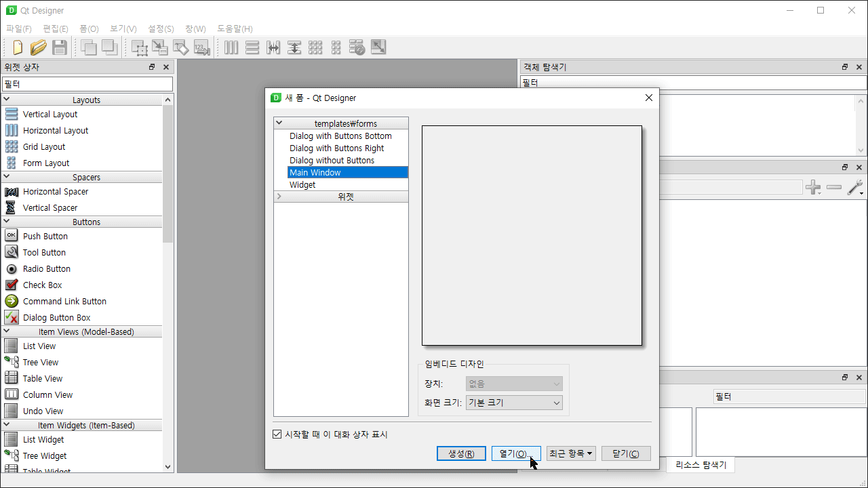The width and height of the screenshot is (868, 488).
Task: Collapse the Spacers category
Action: tap(7, 177)
